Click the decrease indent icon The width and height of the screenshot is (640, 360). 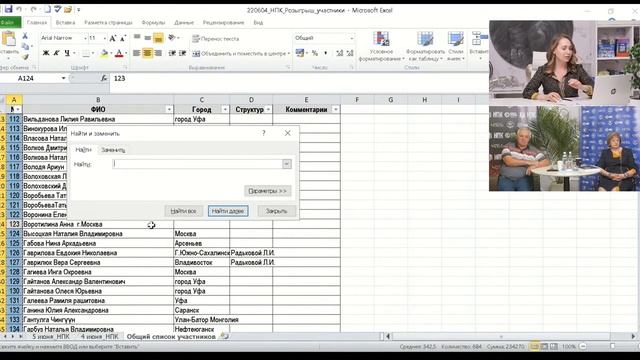(172, 53)
